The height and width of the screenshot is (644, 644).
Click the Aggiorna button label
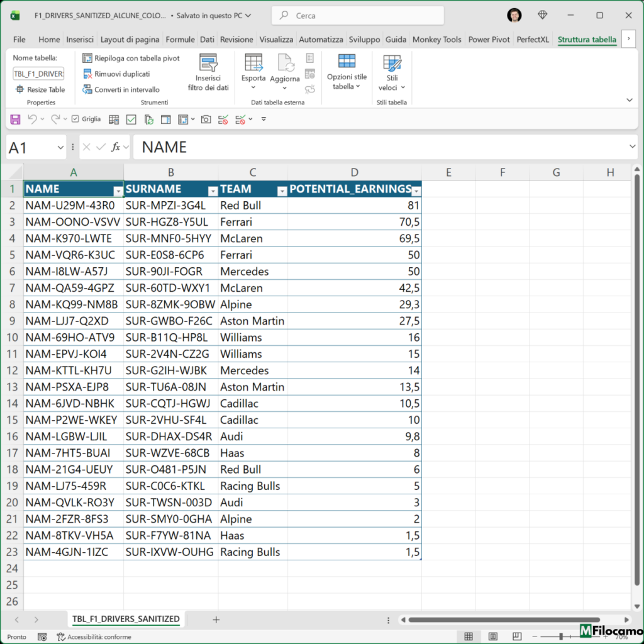tap(285, 79)
